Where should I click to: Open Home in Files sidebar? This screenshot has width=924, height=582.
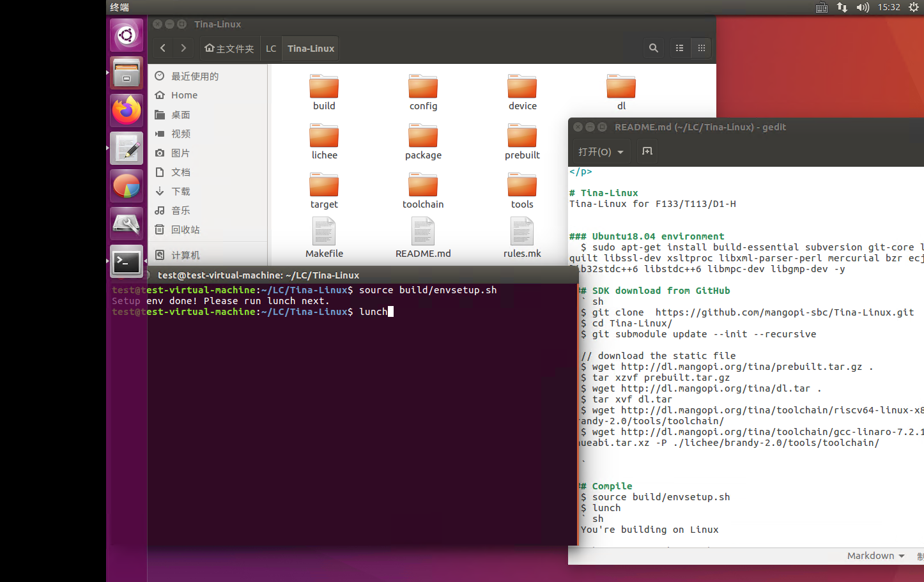pyautogui.click(x=208, y=95)
